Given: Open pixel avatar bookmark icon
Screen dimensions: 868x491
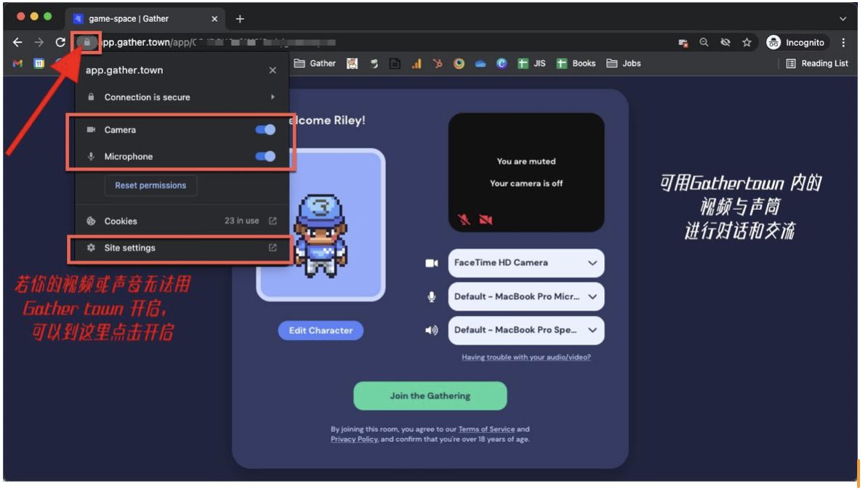Looking at the screenshot, I should pos(352,64).
